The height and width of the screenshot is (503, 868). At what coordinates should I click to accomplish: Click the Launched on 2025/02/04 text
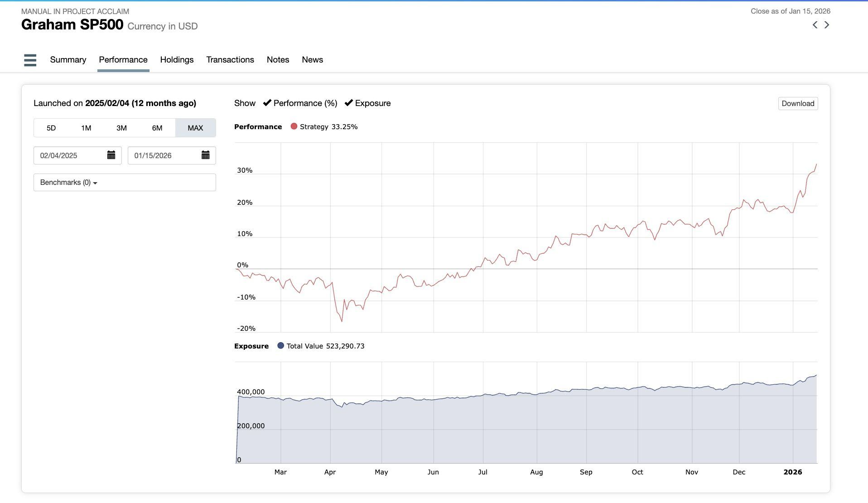(115, 103)
